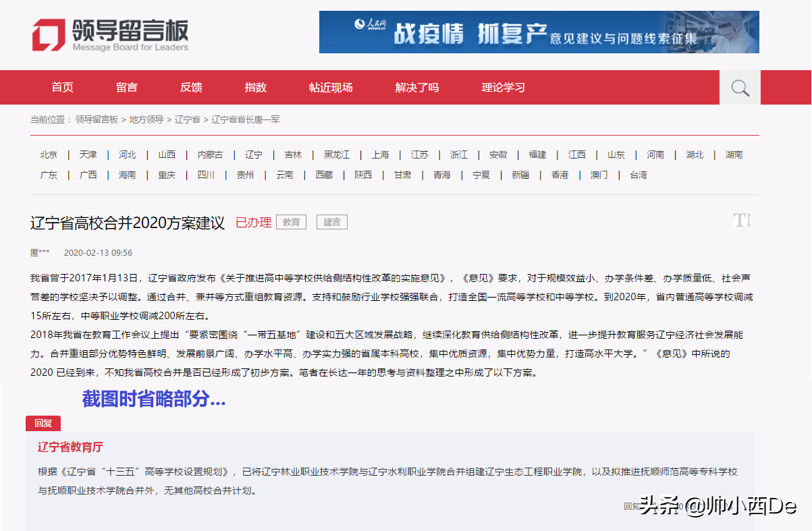Select the 辽宁 province link
Image resolution: width=812 pixels, height=531 pixels.
tap(253, 154)
